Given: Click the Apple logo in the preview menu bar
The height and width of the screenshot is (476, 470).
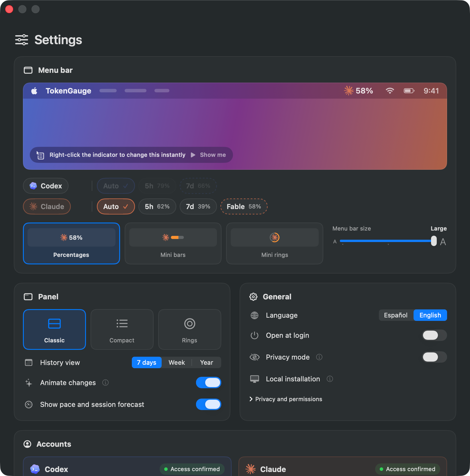Looking at the screenshot, I should tap(34, 91).
